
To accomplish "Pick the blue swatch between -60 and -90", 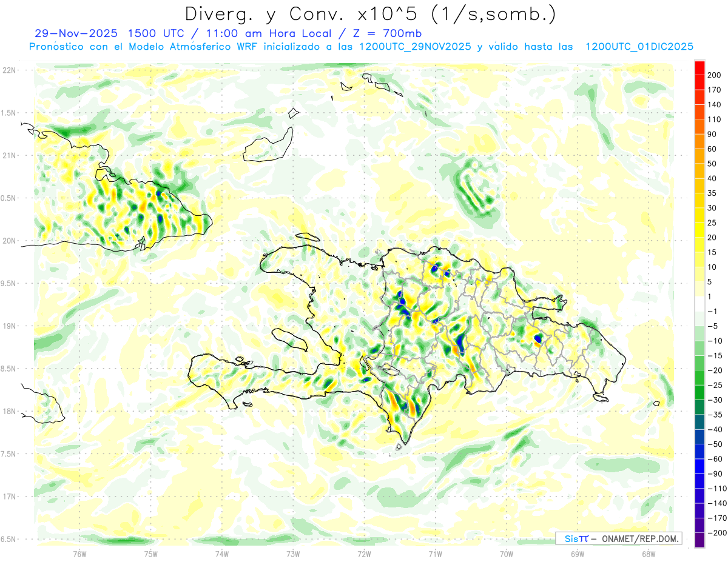I will [x=699, y=466].
